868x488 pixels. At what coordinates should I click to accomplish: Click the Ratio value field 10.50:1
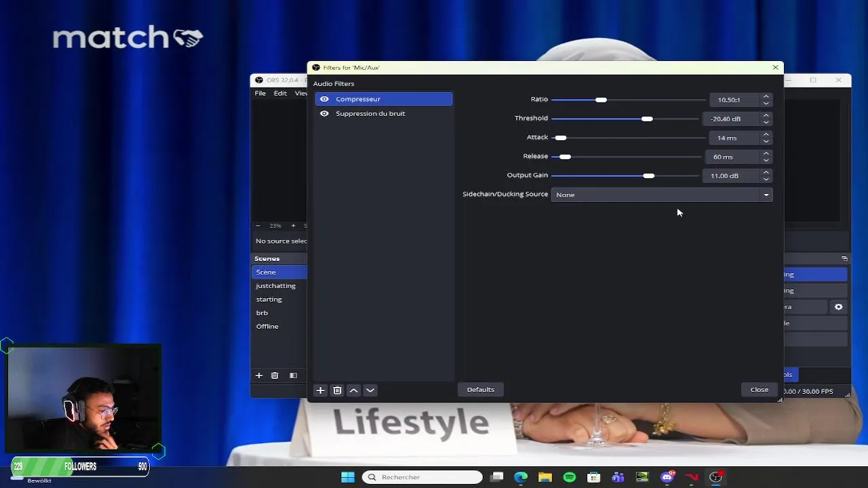[734, 100]
